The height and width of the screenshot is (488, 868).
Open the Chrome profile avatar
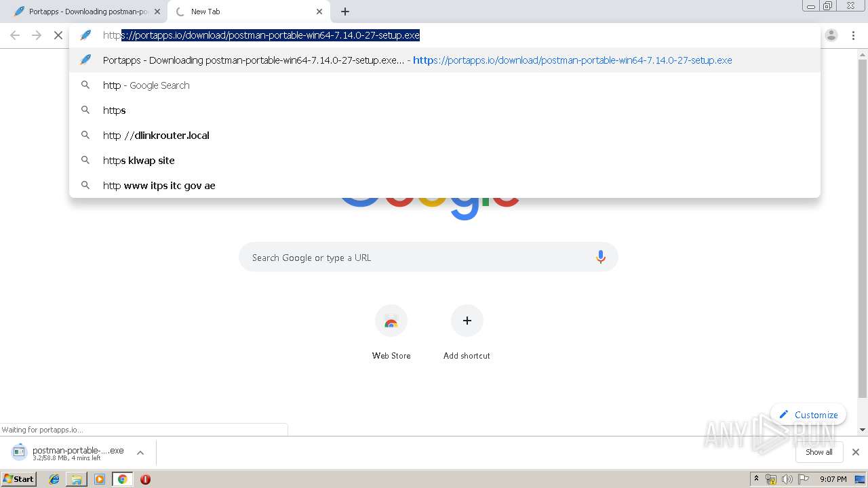[831, 35]
